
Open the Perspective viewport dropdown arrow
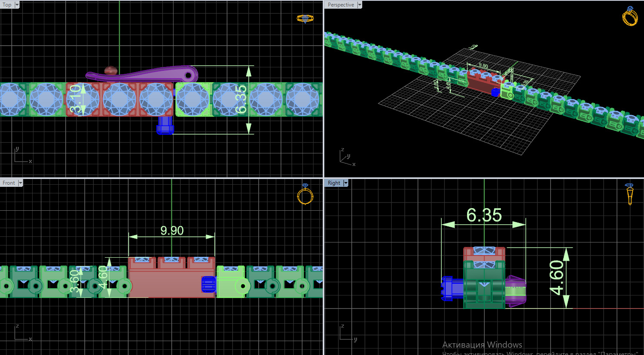pos(360,5)
